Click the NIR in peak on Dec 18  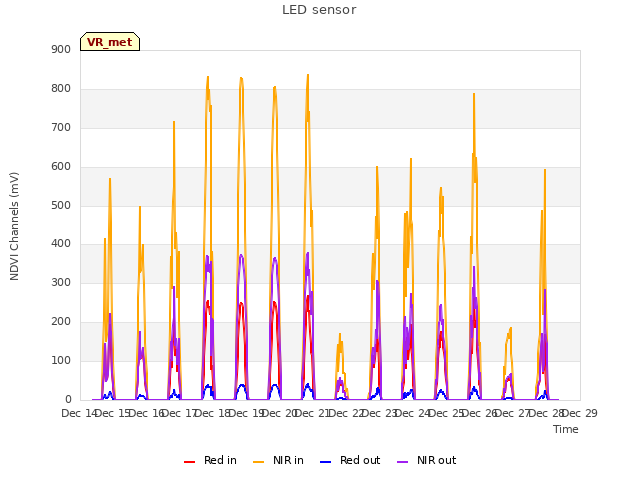(x=208, y=77)
